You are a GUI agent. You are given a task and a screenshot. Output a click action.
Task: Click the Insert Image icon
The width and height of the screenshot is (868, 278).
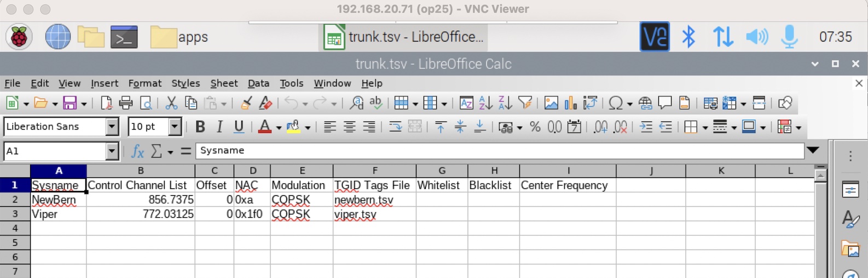coord(551,103)
